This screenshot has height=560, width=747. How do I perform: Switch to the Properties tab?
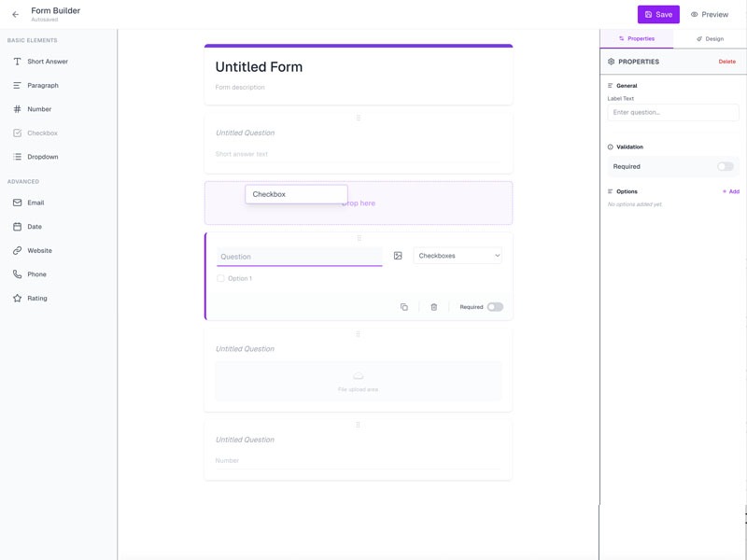637,38
